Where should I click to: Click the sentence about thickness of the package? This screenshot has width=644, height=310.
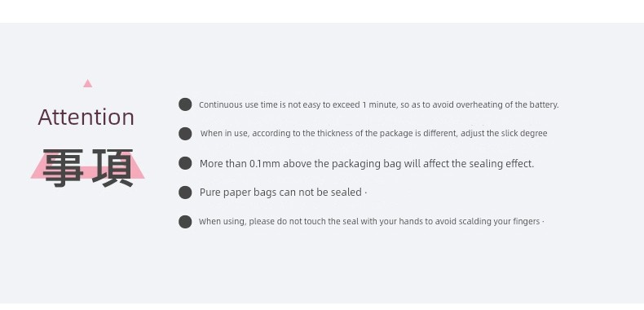[x=373, y=134]
